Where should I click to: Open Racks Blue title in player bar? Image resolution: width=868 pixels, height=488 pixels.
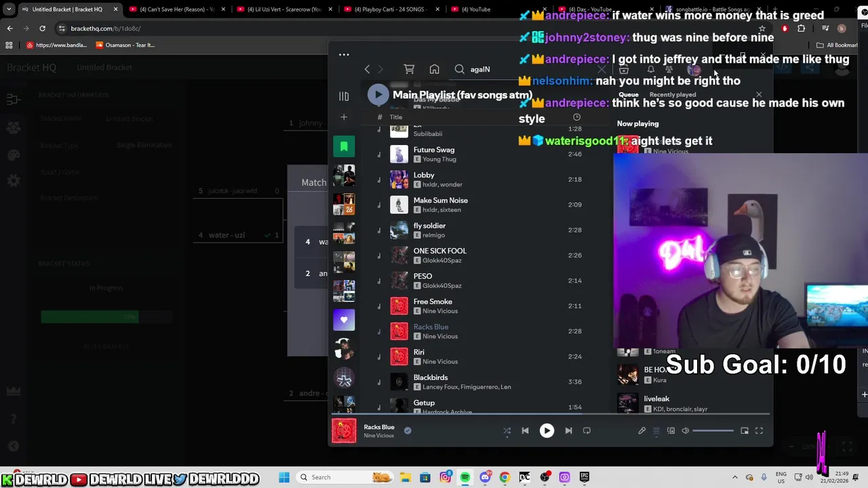coord(379,427)
